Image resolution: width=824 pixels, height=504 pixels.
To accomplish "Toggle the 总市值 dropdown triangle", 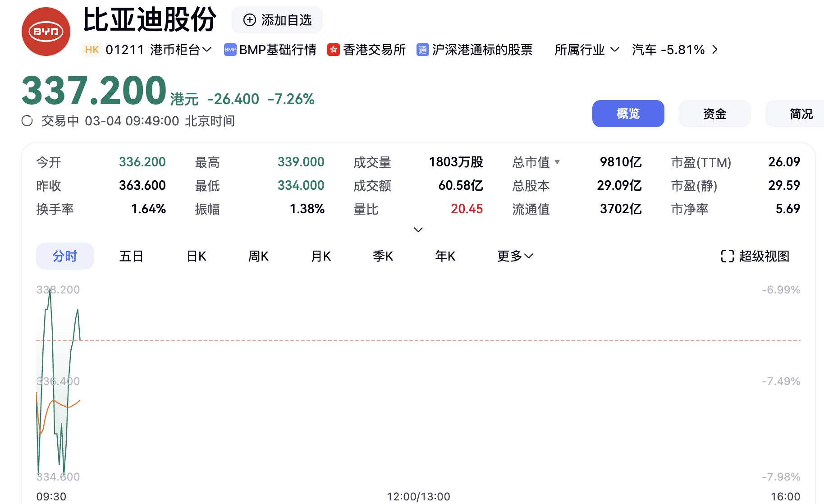I will (557, 162).
